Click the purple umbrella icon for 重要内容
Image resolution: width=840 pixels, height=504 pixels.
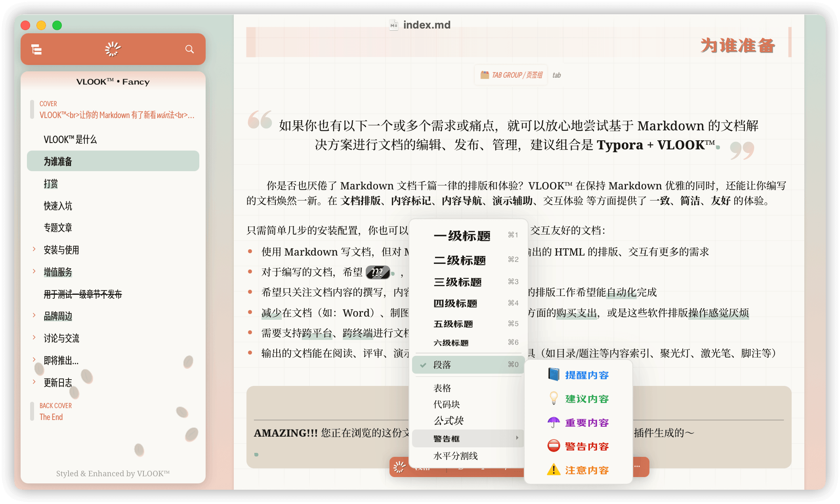554,422
